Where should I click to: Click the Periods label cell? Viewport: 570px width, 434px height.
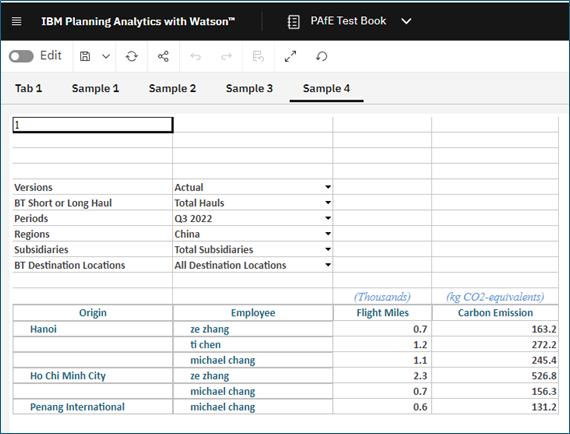93,218
